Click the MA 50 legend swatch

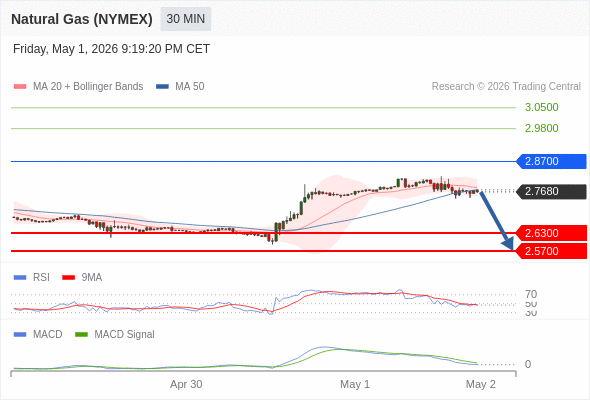click(163, 87)
